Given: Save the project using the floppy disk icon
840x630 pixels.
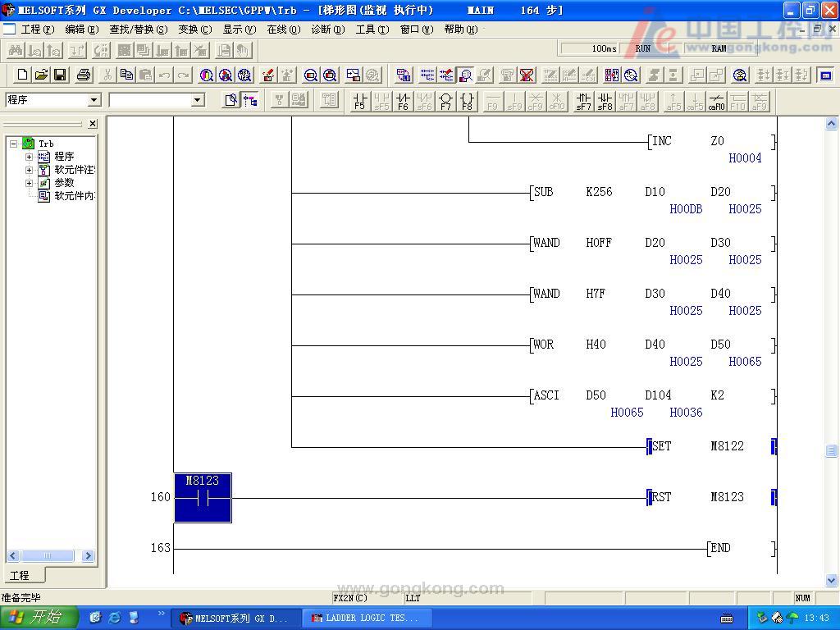Looking at the screenshot, I should point(60,75).
